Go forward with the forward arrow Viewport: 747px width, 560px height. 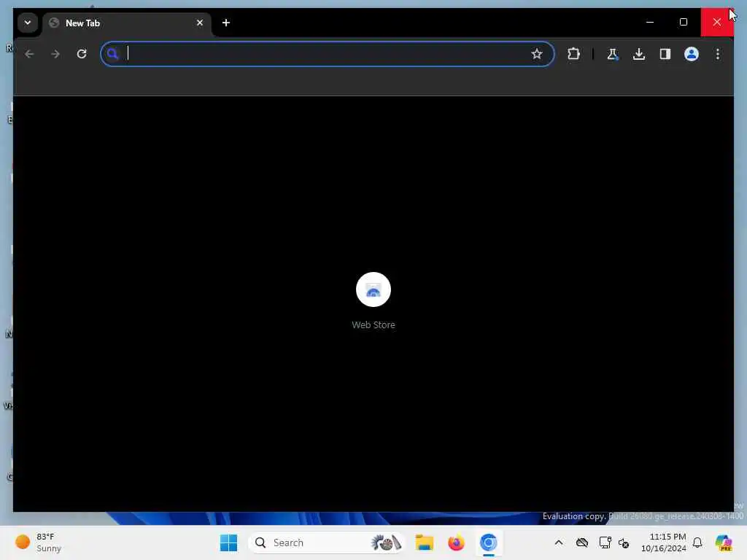(55, 54)
